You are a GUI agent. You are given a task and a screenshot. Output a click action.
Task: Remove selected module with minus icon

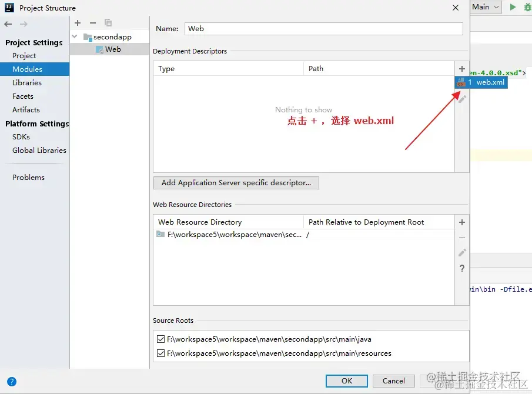click(93, 23)
